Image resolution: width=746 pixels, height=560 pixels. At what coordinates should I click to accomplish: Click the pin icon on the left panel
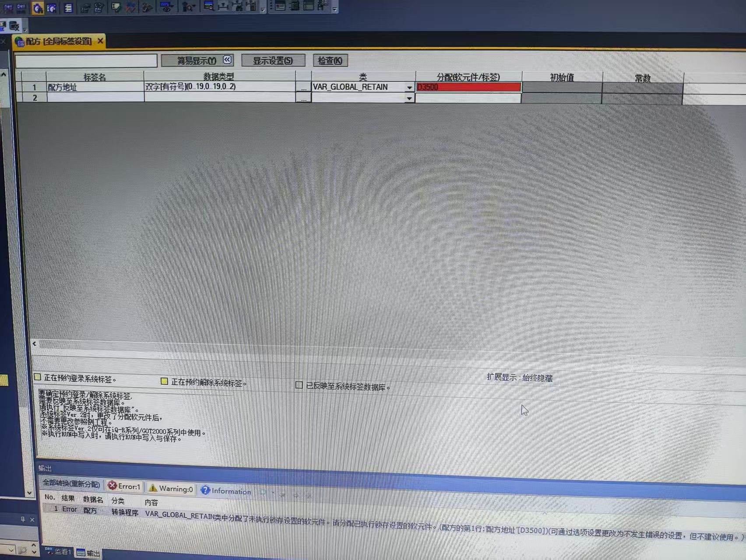click(x=23, y=519)
